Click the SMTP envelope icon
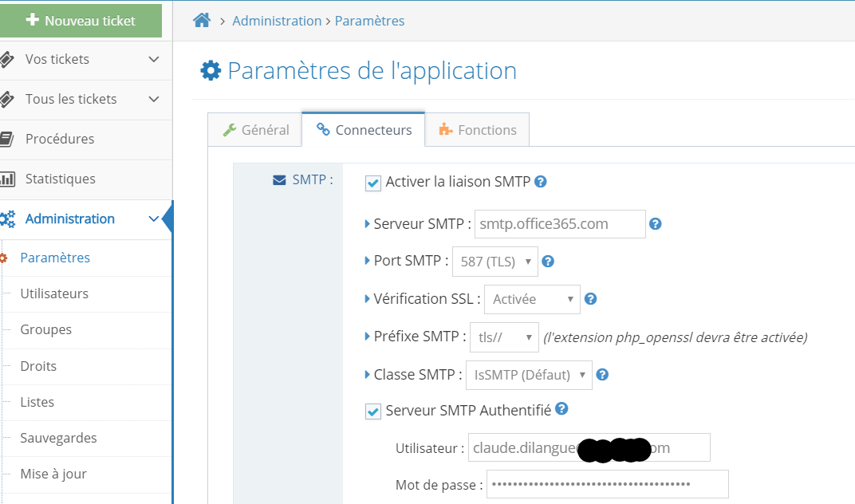Screen dimensions: 855x504 tap(279, 180)
